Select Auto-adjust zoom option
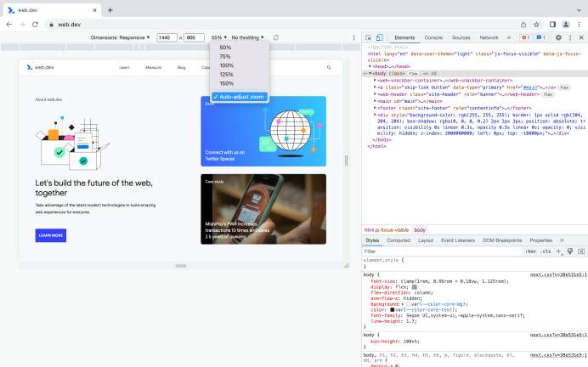 (x=240, y=97)
